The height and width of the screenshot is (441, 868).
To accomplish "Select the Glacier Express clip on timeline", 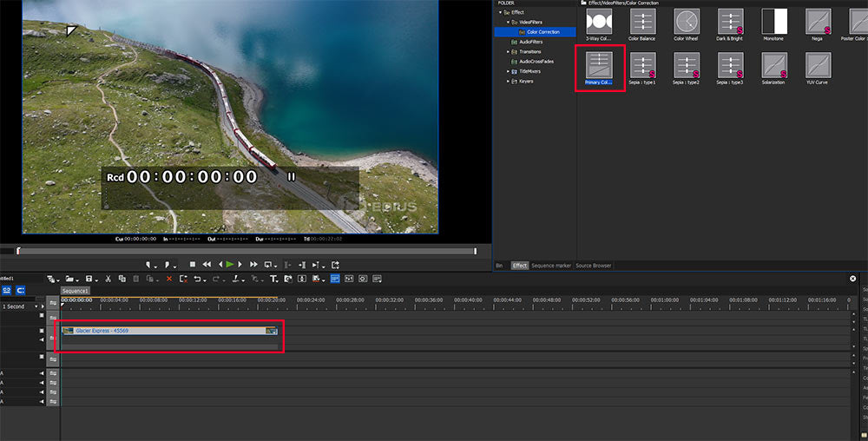I will 169,331.
